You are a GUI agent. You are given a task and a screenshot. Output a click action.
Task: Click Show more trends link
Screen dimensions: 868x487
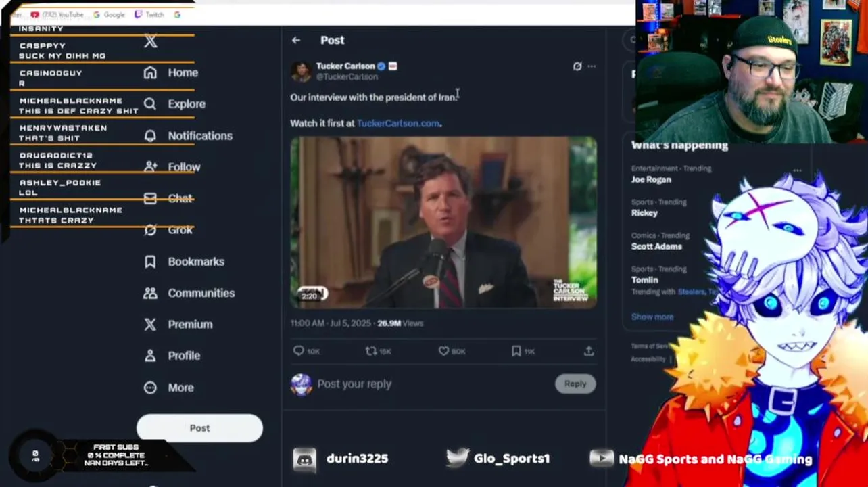pos(652,317)
